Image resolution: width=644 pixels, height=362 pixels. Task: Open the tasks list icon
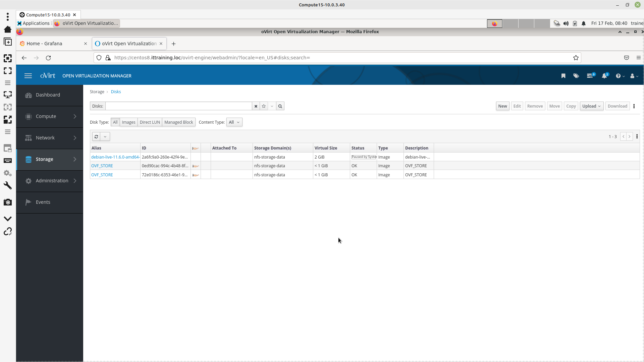590,76
